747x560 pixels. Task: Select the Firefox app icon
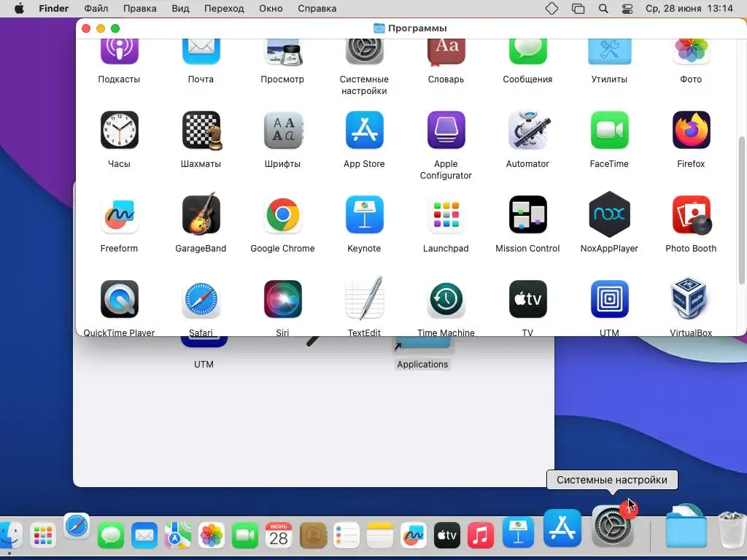(691, 130)
